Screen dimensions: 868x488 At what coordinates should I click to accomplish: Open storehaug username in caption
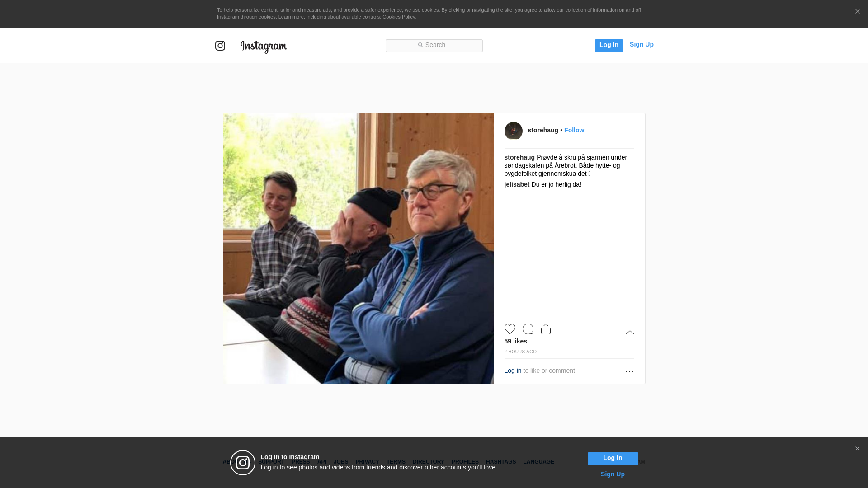click(519, 157)
